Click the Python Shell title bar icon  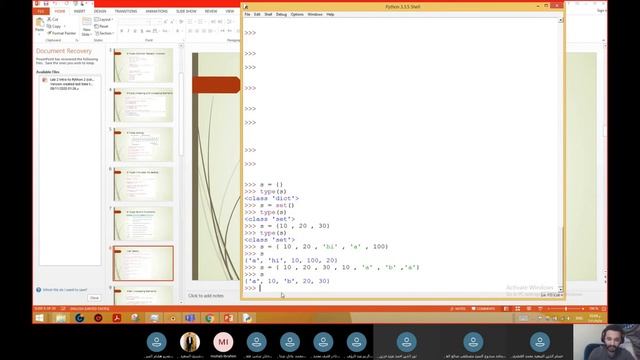246,7
